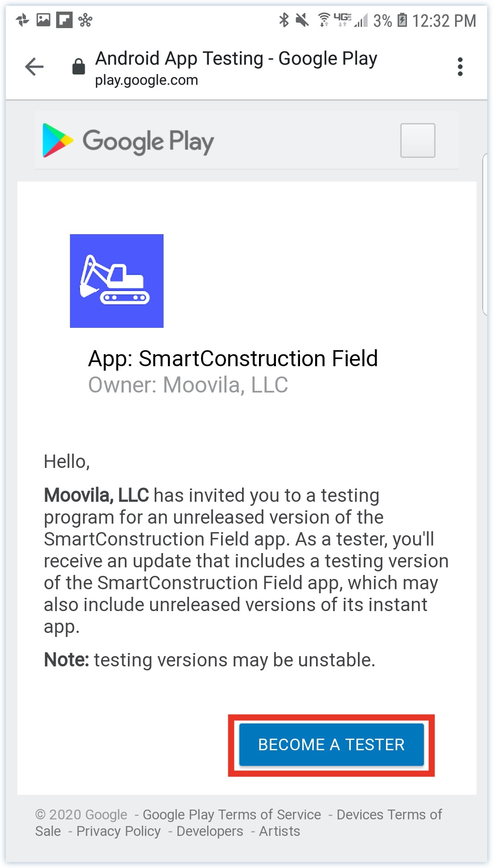Click the Google Play logo
The height and width of the screenshot is (868, 493).
click(128, 141)
